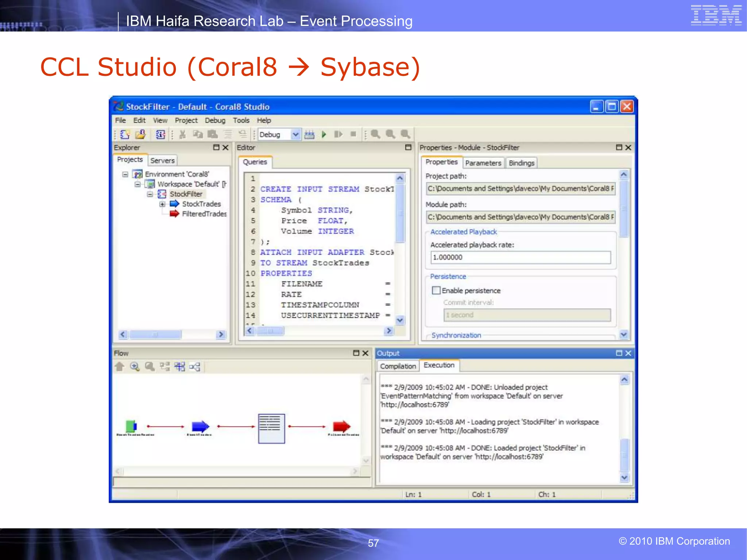Switch to the Servers tab
This screenshot has width=747, height=560.
[162, 160]
